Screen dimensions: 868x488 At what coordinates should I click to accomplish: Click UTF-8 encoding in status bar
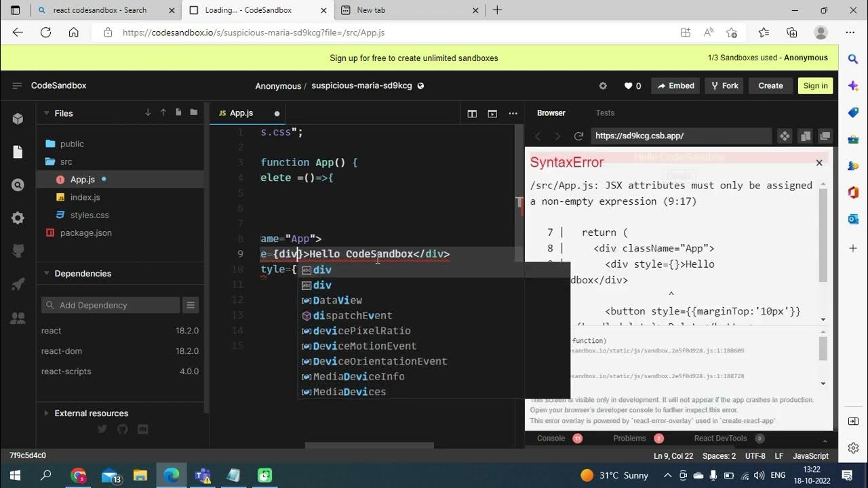pos(755,456)
